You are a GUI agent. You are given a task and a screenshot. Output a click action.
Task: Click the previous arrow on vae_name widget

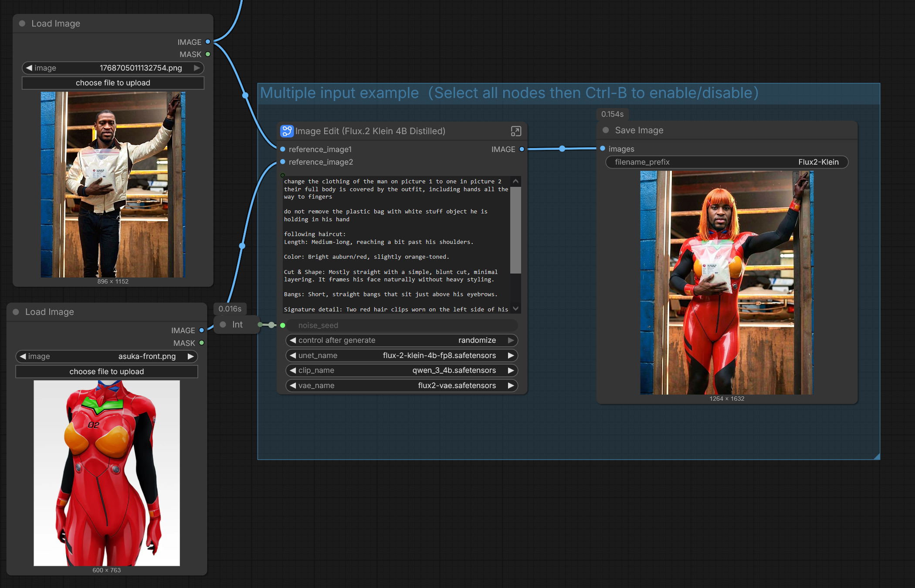pos(293,385)
